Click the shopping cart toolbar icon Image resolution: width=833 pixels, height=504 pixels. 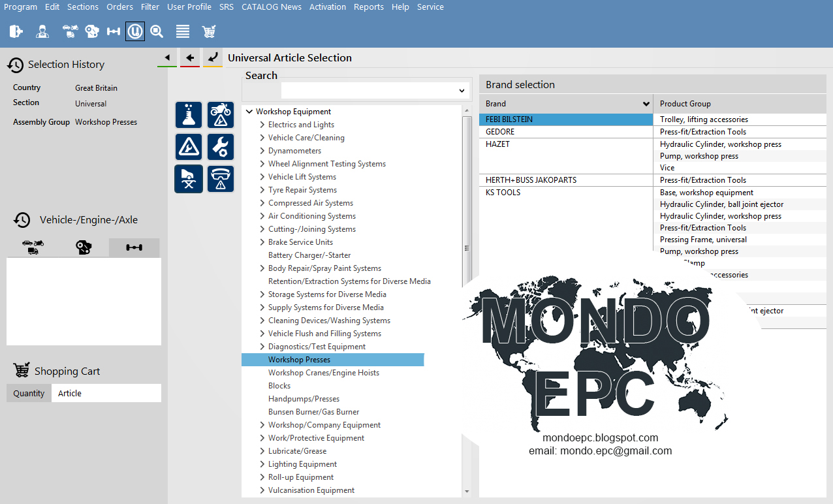click(x=209, y=31)
